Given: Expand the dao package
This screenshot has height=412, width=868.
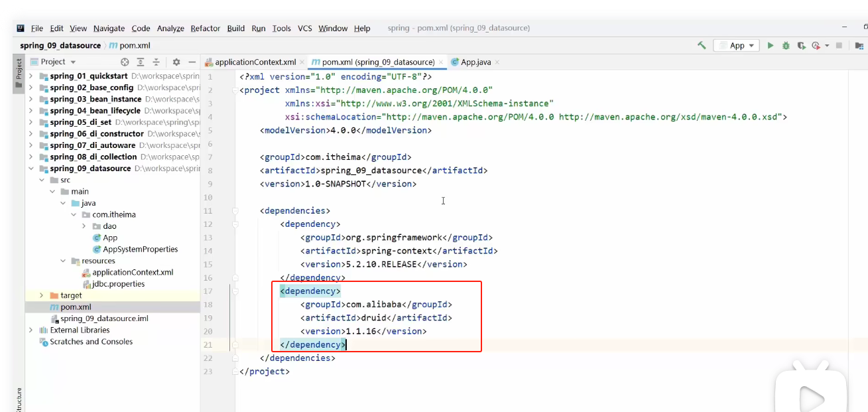Looking at the screenshot, I should pyautogui.click(x=84, y=226).
